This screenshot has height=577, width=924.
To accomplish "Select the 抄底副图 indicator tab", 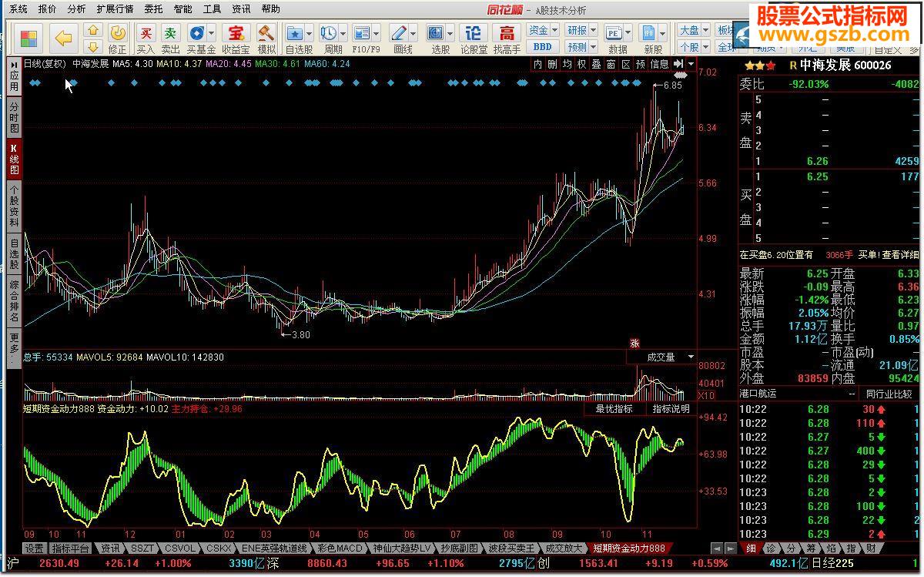I will click(460, 548).
